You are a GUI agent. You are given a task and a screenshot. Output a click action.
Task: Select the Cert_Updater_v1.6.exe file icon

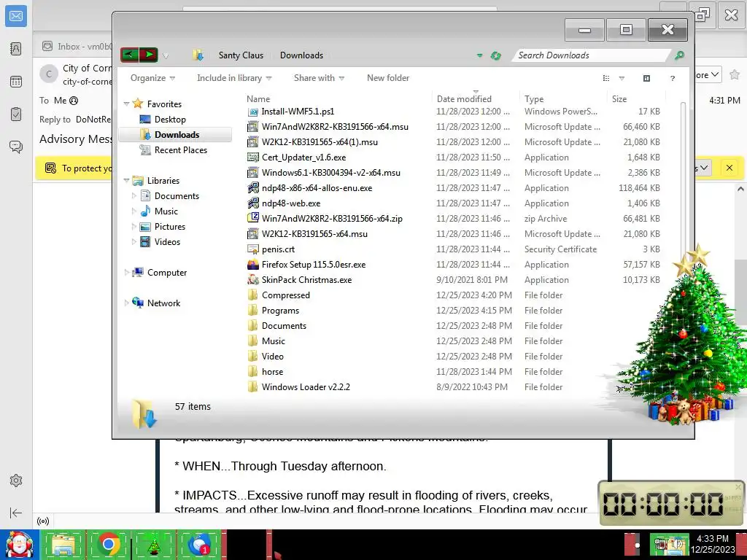tap(252, 157)
